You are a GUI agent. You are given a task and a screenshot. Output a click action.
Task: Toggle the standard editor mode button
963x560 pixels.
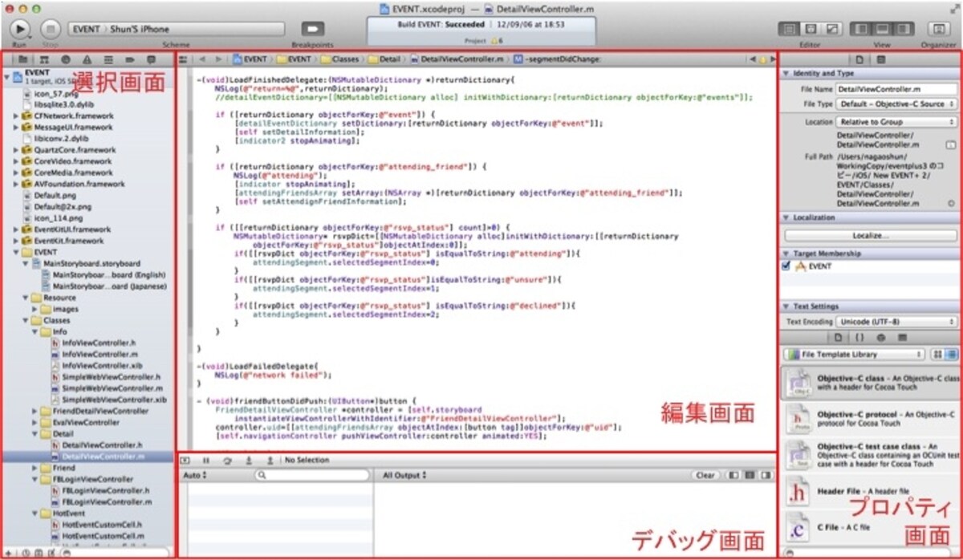pos(789,28)
